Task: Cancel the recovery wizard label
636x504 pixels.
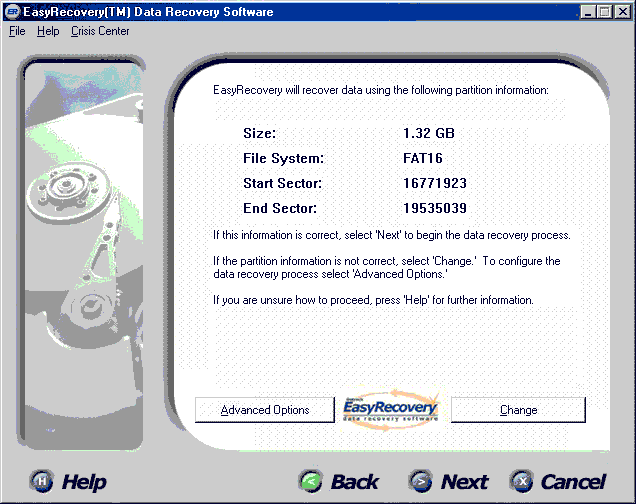Action: 574,482
